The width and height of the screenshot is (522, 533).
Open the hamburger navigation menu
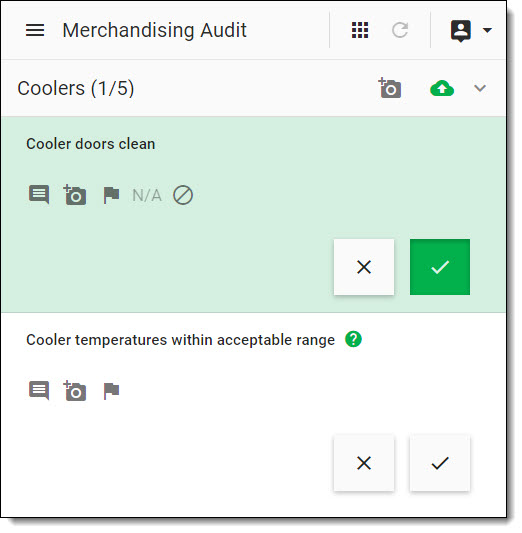[35, 30]
